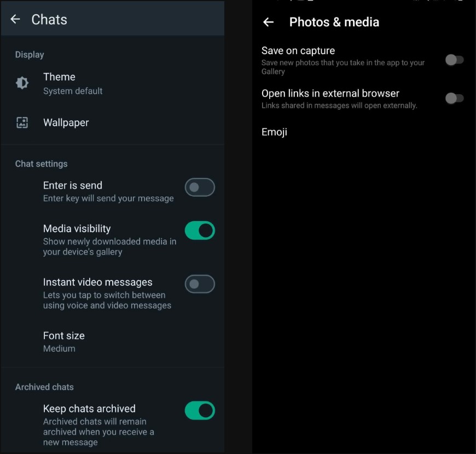Tap the back arrow beside Chats
This screenshot has height=454, width=476.
pyautogui.click(x=15, y=19)
